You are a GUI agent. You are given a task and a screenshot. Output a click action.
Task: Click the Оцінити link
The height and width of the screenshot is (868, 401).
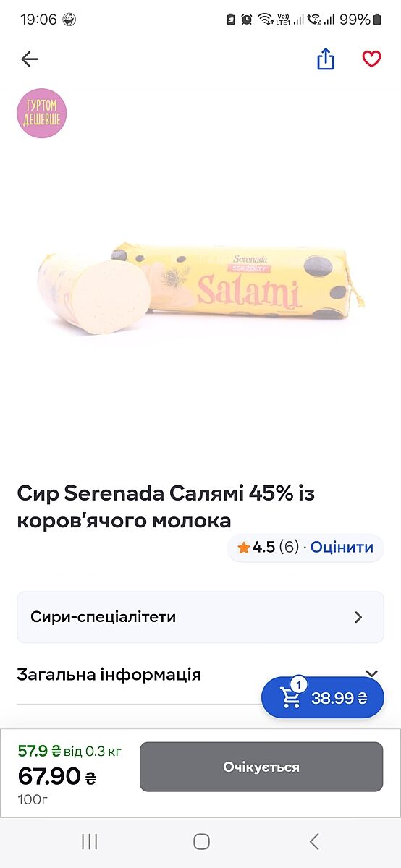(342, 548)
